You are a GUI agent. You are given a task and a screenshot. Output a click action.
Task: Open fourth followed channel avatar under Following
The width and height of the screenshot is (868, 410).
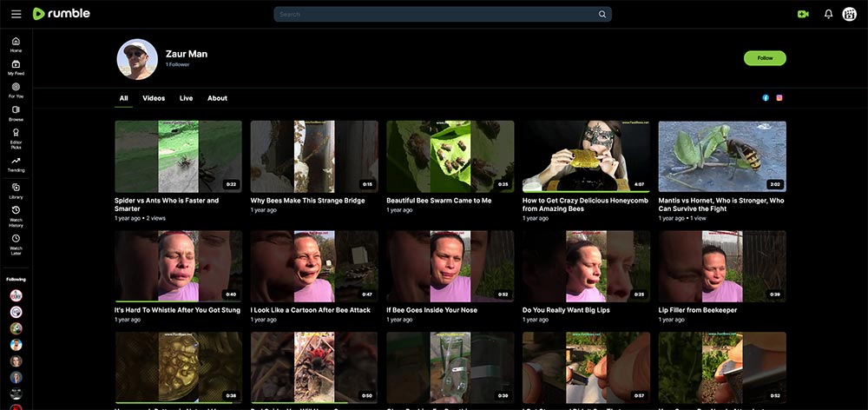coord(16,345)
